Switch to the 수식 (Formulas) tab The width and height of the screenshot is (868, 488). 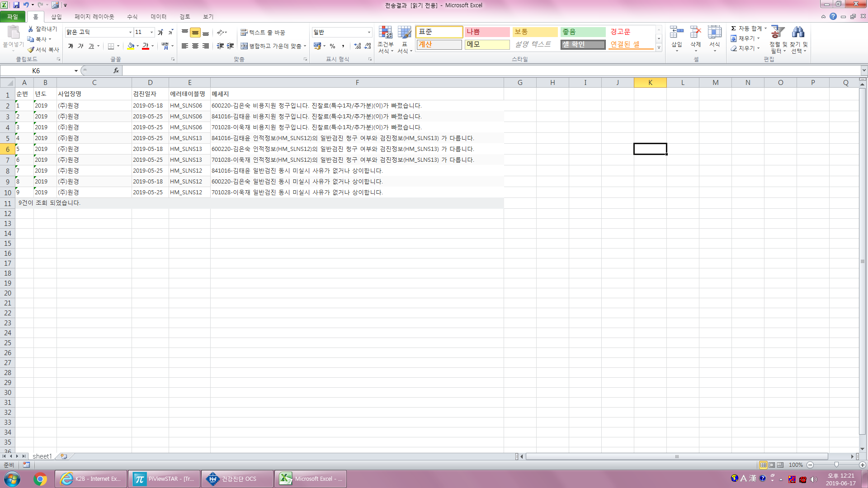click(132, 17)
